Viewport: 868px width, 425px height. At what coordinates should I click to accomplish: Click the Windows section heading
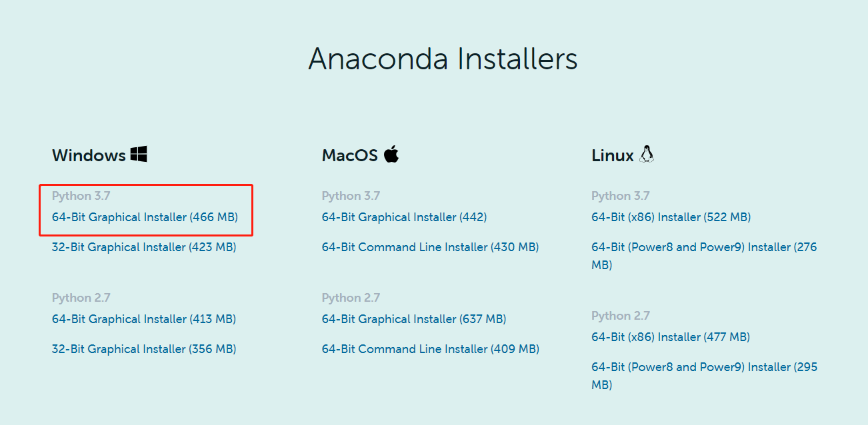click(89, 154)
